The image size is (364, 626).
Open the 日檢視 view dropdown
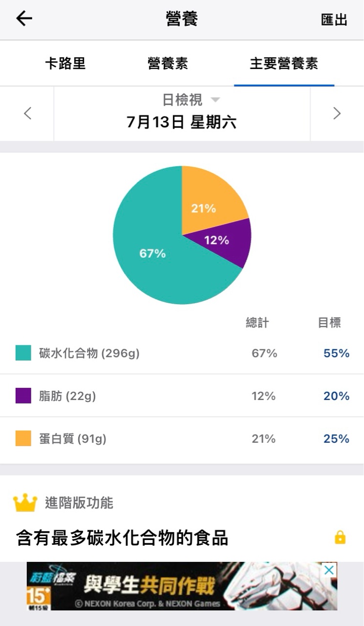(x=182, y=100)
